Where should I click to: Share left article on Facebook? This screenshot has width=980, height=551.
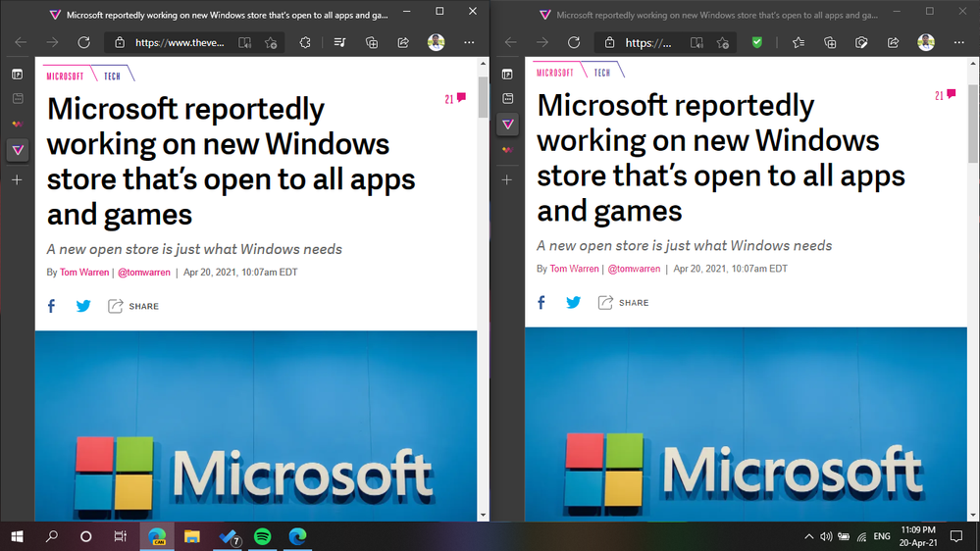coord(51,306)
